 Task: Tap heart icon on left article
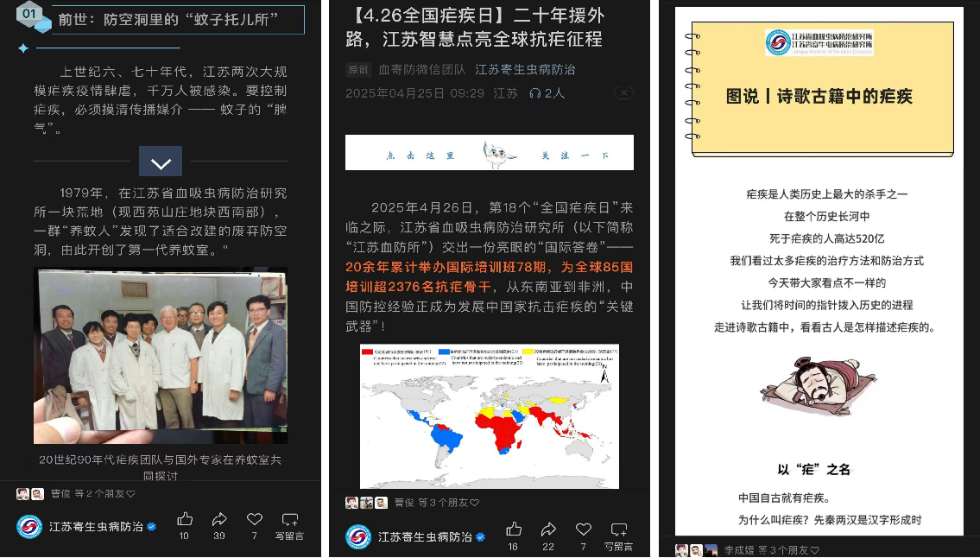[254, 519]
